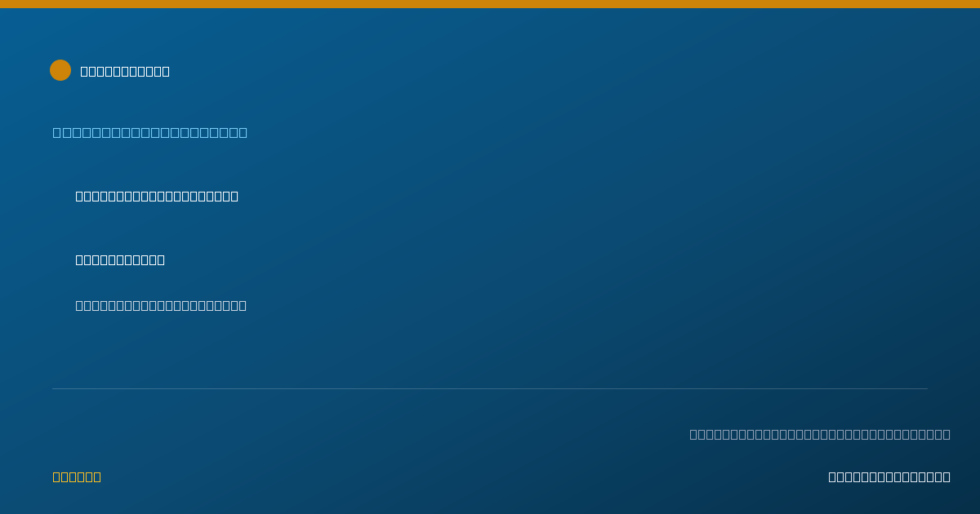The image size is (980, 514).
Task: Click the orange circle logo icon
Action: tap(60, 70)
